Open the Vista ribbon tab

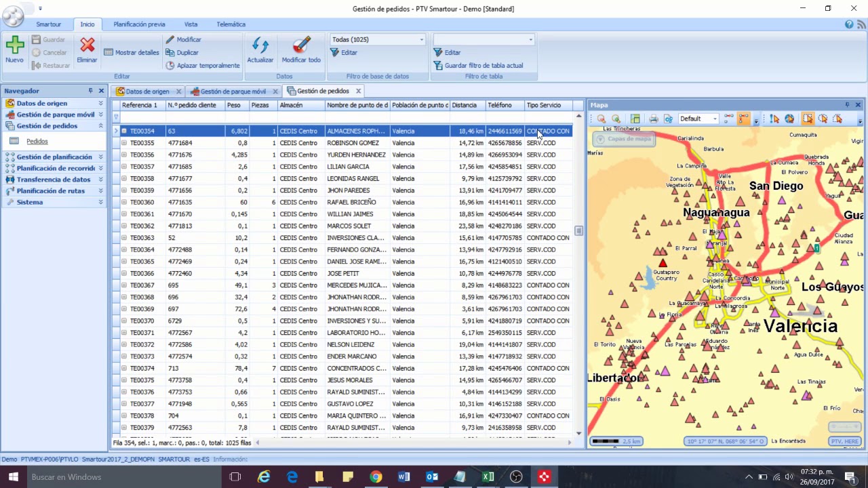coord(191,24)
